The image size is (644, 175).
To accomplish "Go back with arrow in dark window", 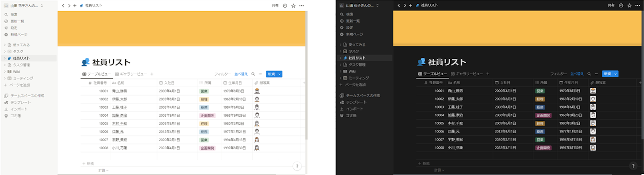I will pyautogui.click(x=399, y=5).
